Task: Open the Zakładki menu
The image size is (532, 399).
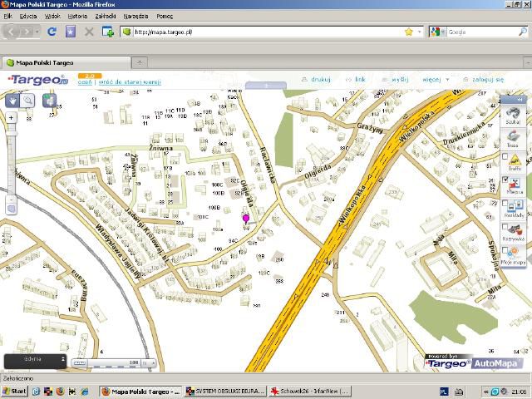Action: pyautogui.click(x=106, y=16)
